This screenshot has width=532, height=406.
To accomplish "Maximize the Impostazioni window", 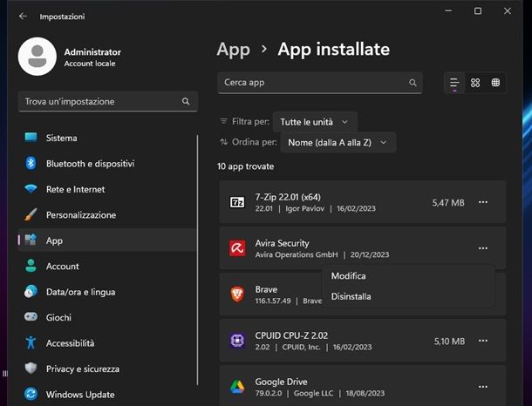I will 478,10.
